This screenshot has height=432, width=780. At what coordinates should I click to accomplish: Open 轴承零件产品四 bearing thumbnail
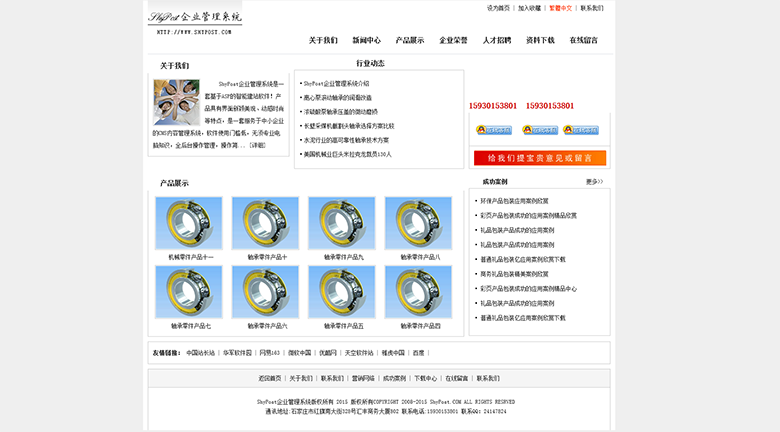tap(418, 292)
